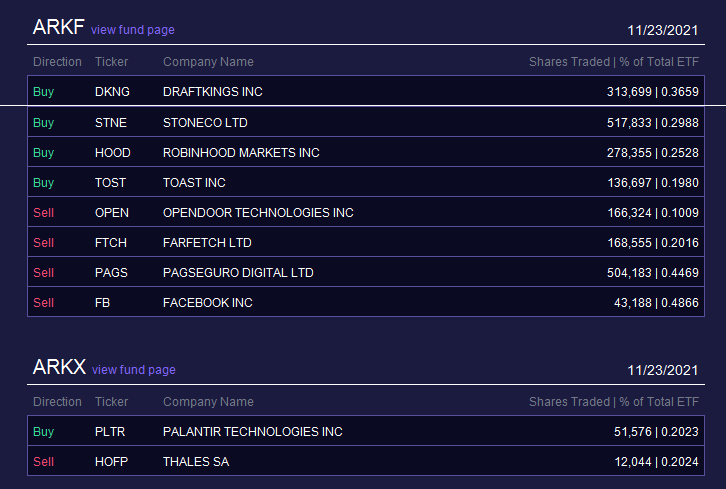Click the ARKF Company Name column header
Image resolution: width=726 pixels, height=489 pixels.
tap(208, 62)
